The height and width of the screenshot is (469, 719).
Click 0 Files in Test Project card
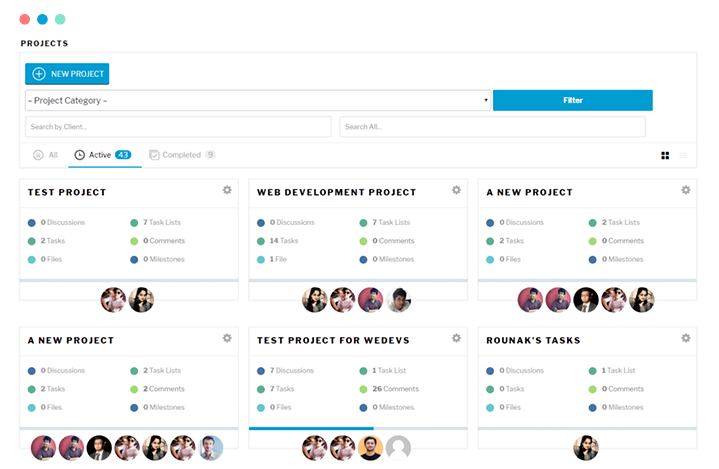(x=51, y=259)
